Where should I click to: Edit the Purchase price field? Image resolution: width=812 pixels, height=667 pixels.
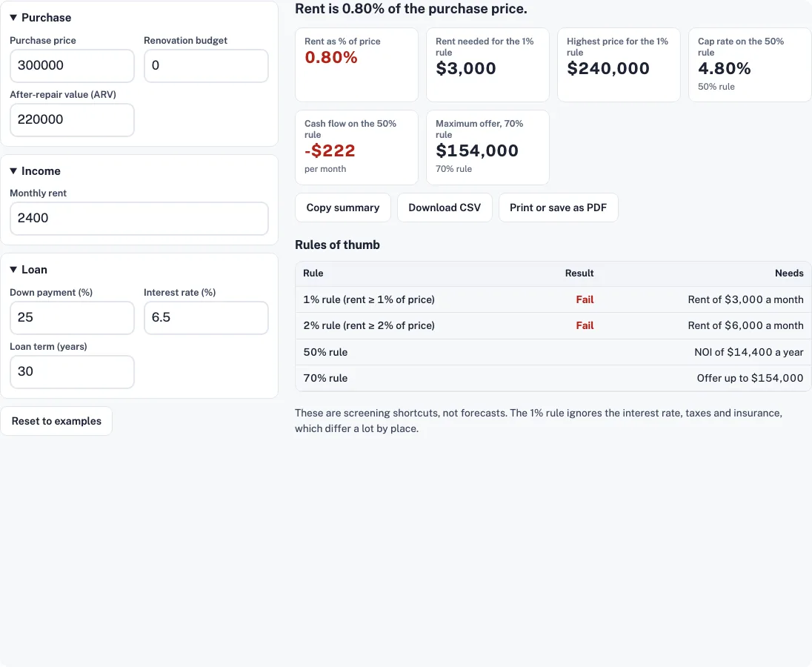click(x=72, y=66)
